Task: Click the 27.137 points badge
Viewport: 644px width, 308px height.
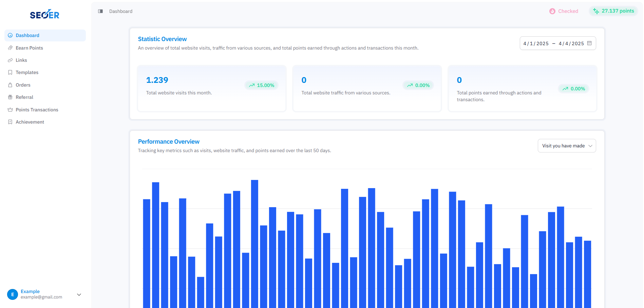Action: 613,11
